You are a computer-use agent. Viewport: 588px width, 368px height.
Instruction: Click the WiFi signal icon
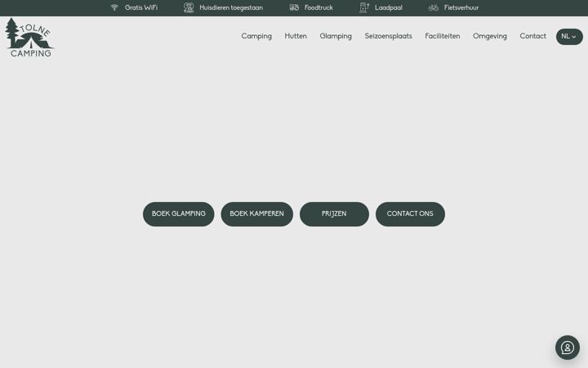(x=114, y=7)
